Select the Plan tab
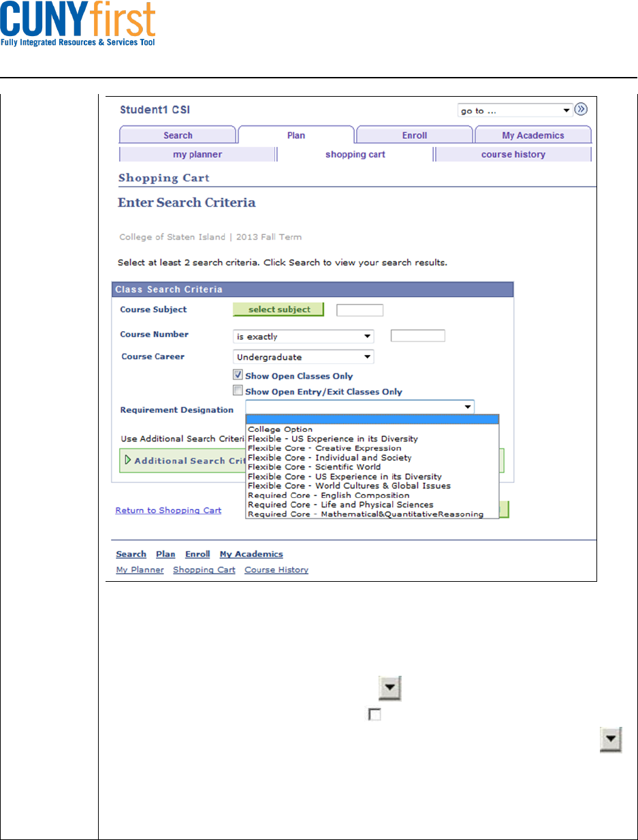The image size is (638, 840). [296, 135]
